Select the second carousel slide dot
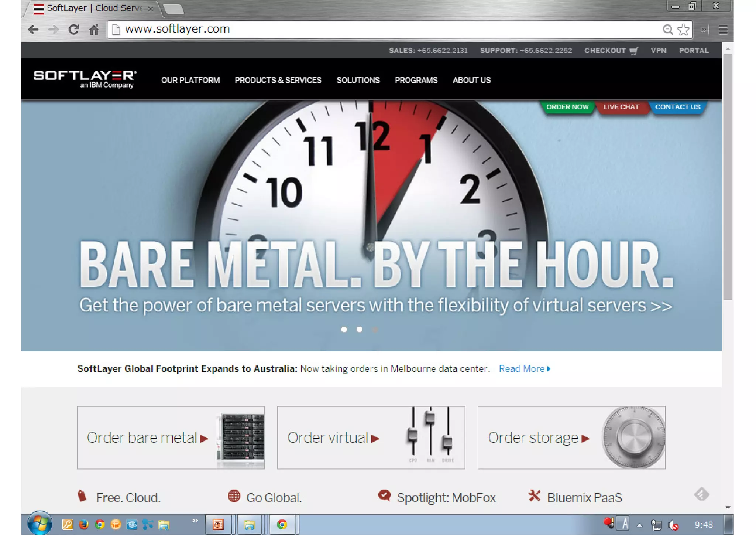756x535 pixels. coord(359,329)
